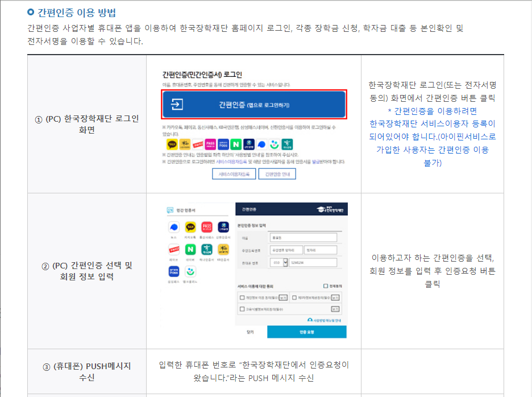Open the 010 phone prefix dropdown
Viewport: 532px width, 397px height.
[x=284, y=263]
